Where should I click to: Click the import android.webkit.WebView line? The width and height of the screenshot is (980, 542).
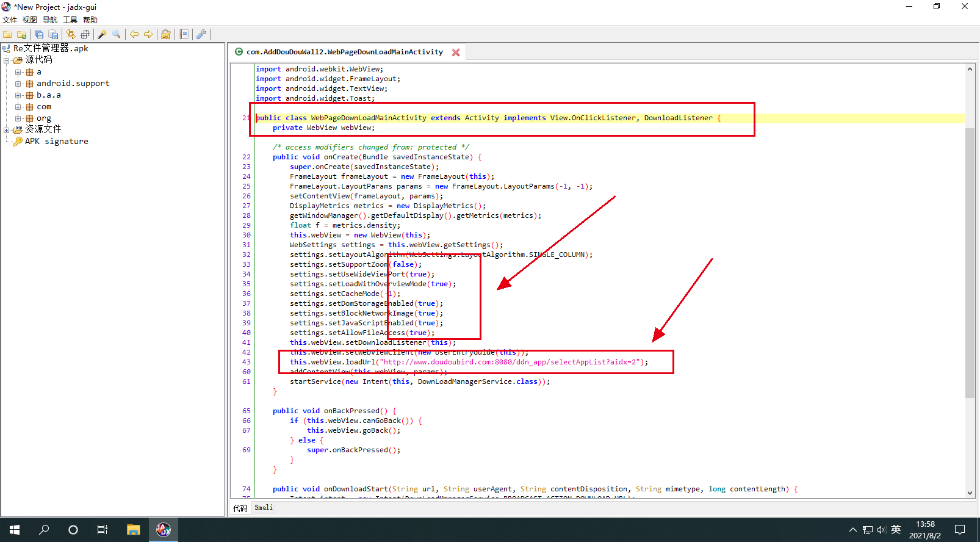pos(320,69)
